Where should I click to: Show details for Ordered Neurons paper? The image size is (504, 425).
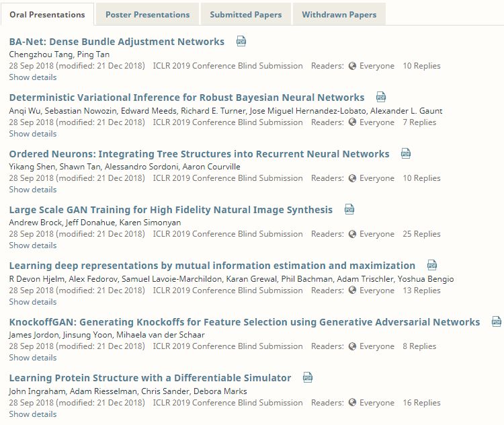[x=33, y=190]
